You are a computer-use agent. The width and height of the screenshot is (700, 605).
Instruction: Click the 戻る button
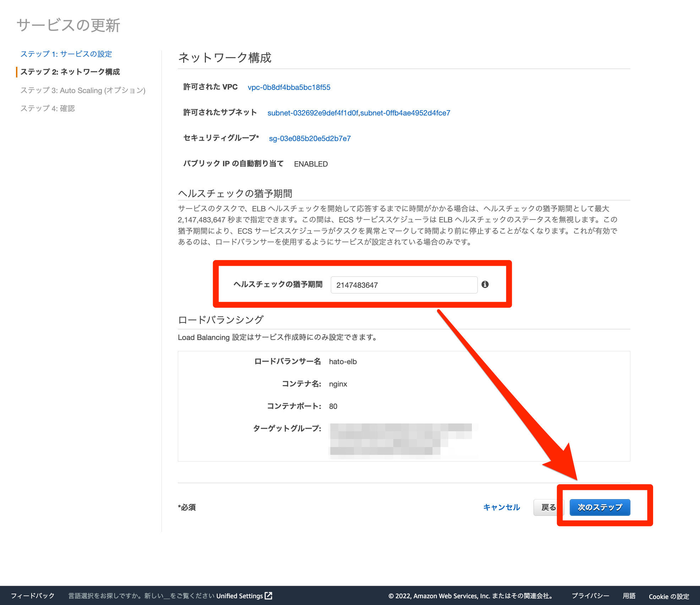pyautogui.click(x=548, y=507)
